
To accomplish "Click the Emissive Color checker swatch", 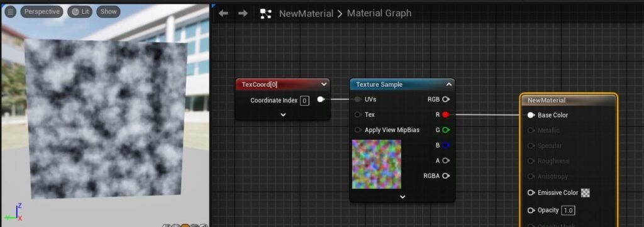I will pyautogui.click(x=586, y=193).
